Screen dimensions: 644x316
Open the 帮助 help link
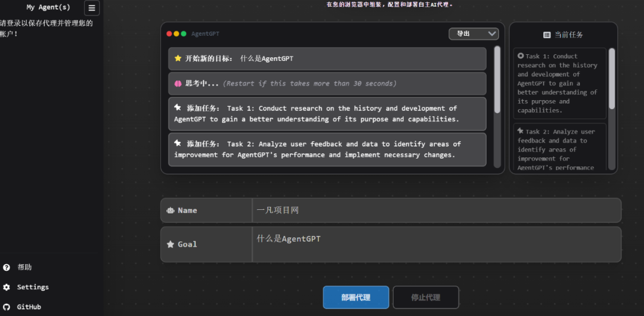point(24,267)
